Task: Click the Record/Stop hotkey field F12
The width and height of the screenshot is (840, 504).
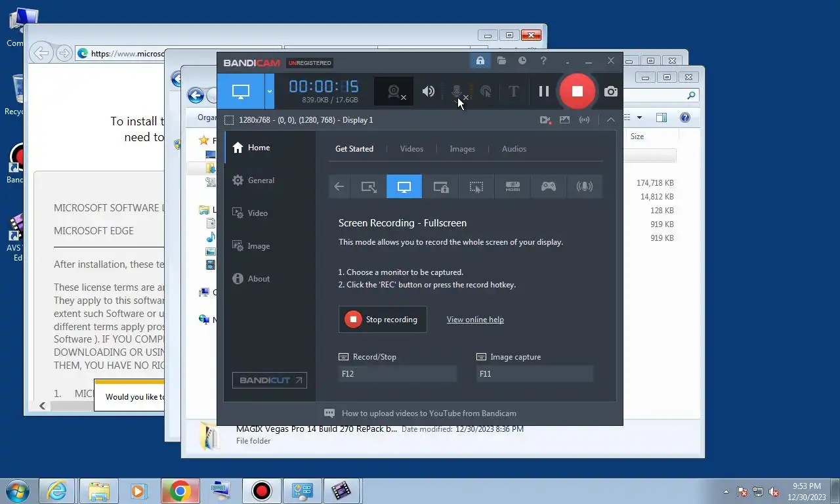Action: click(397, 373)
